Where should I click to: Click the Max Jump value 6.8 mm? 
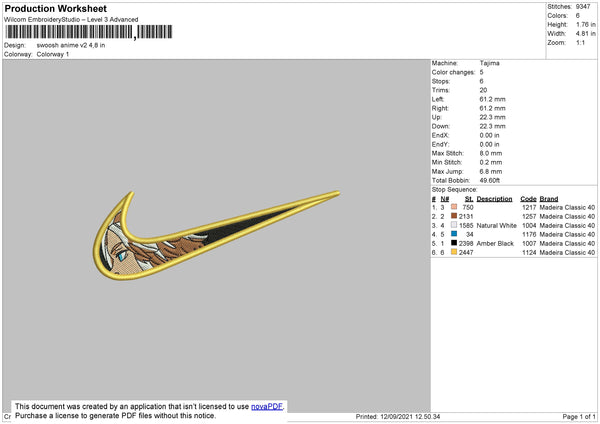click(491, 172)
